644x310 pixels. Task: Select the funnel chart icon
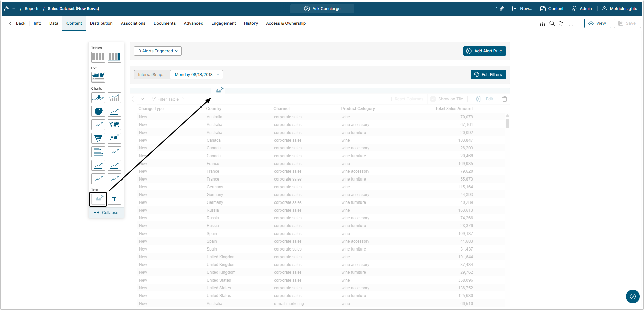tap(98, 138)
